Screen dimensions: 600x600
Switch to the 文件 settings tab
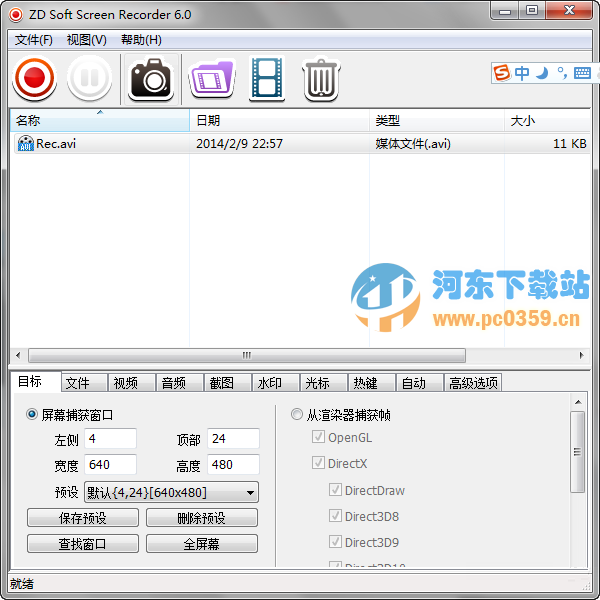pyautogui.click(x=84, y=383)
